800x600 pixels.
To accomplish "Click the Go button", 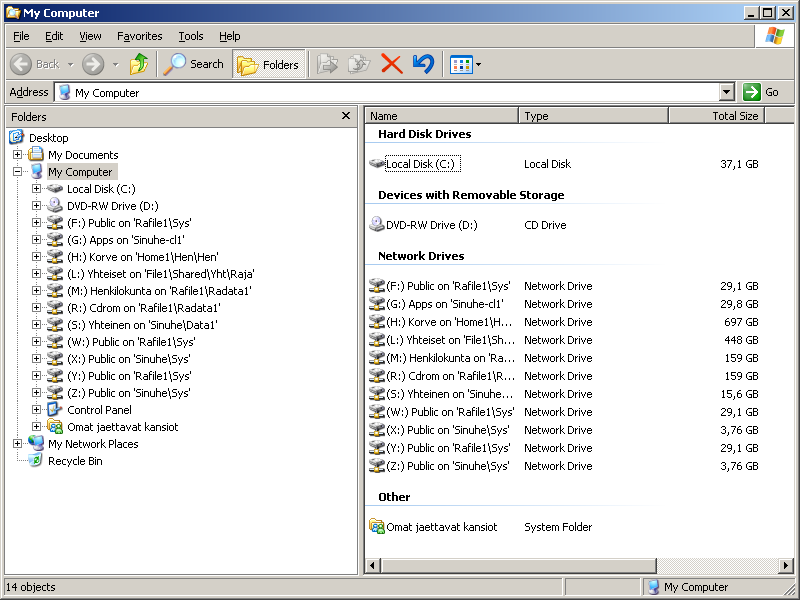I will tap(761, 92).
